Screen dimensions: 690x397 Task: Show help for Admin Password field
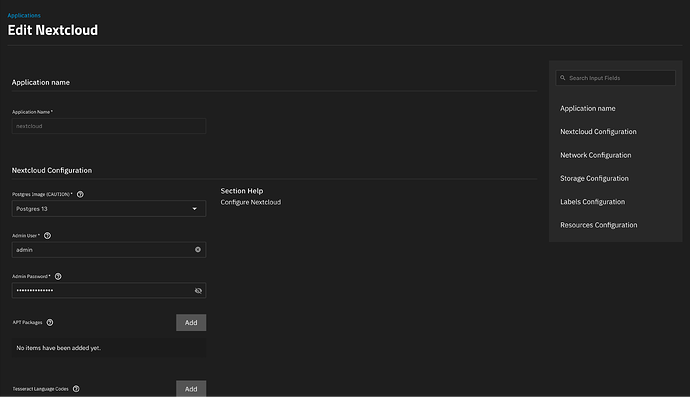pyautogui.click(x=58, y=276)
